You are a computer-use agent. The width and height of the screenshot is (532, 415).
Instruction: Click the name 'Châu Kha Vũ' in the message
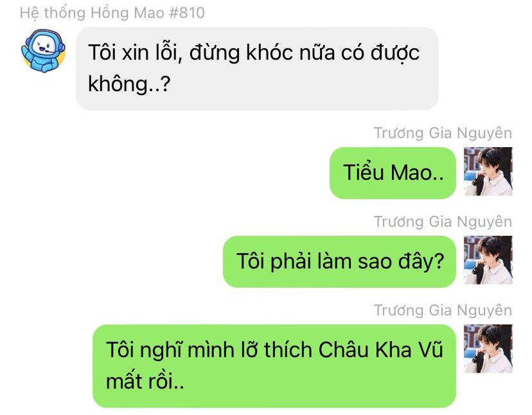tap(380, 349)
